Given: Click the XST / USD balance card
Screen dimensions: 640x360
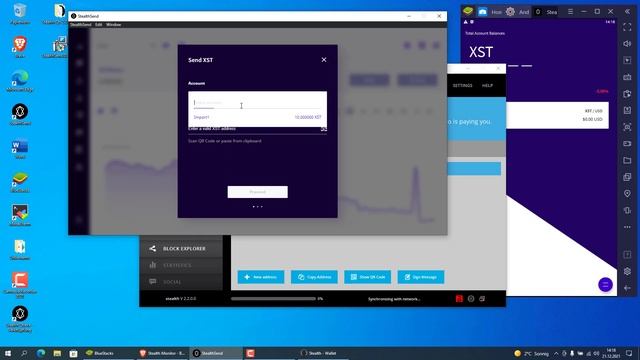Looking at the screenshot, I should 557,115.
